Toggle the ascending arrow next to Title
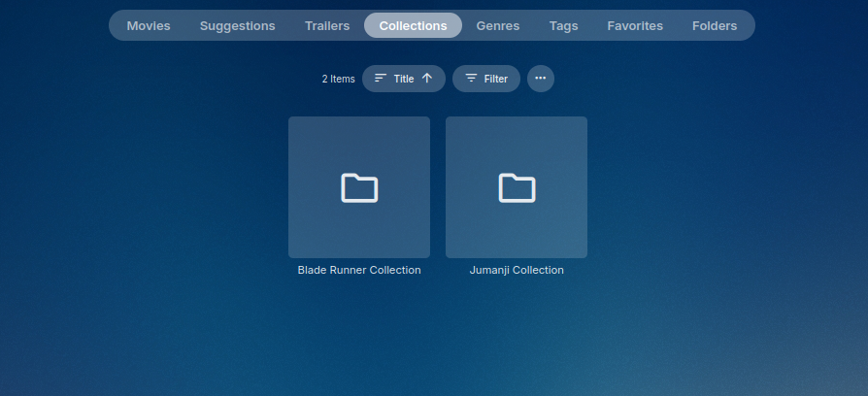The width and height of the screenshot is (868, 396). point(427,79)
